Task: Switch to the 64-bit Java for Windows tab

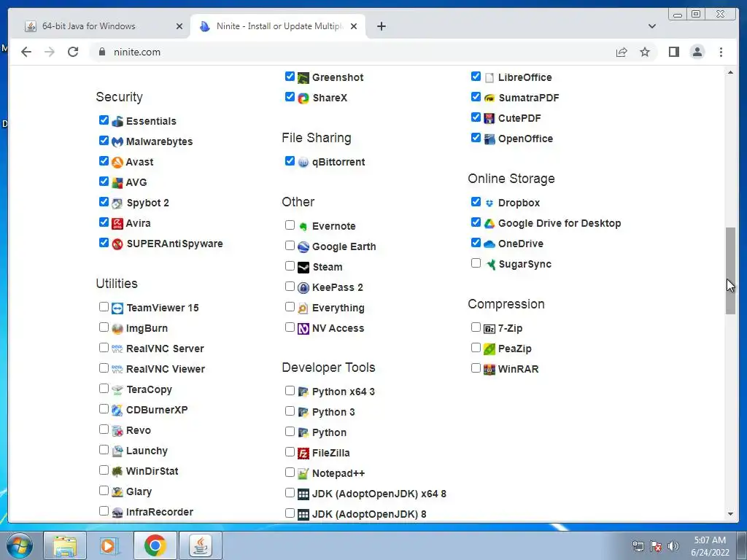Action: point(102,26)
